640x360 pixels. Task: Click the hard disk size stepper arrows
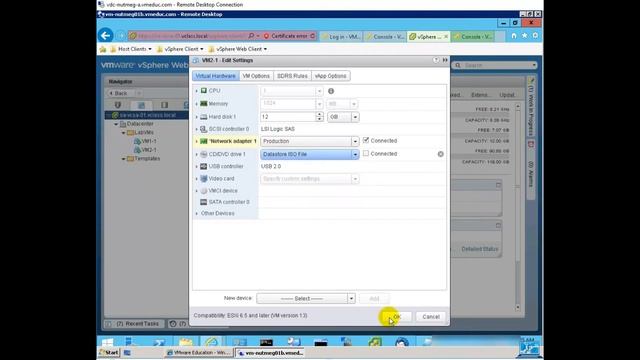pos(320,117)
